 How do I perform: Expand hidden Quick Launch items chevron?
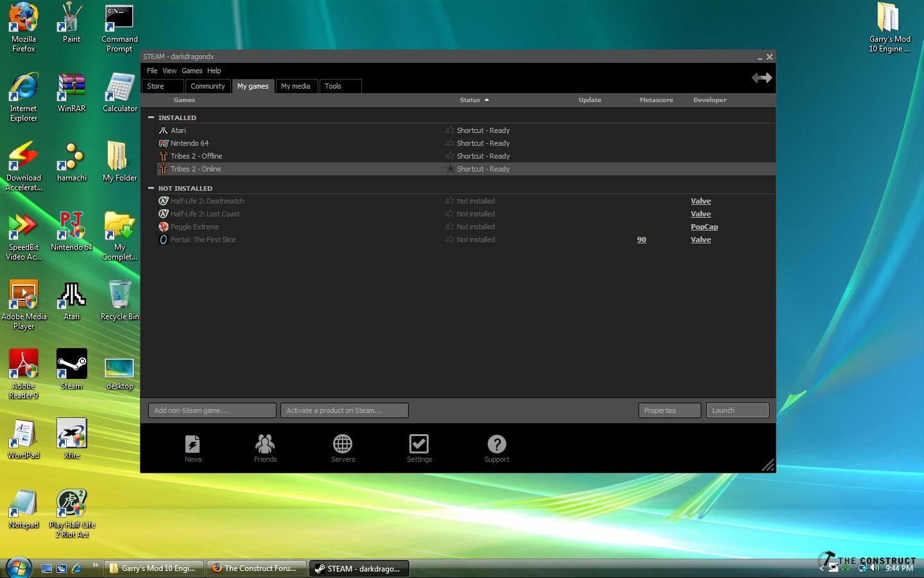95,565
